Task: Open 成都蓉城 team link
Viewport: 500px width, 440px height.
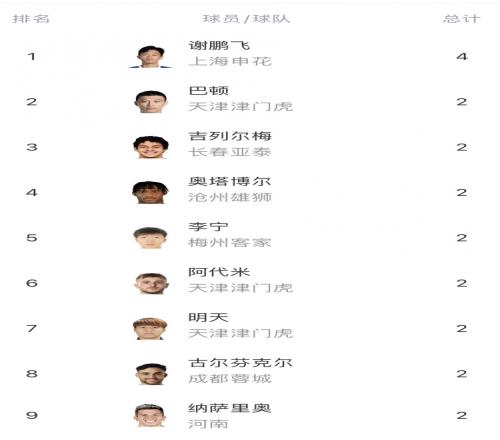Action: click(x=230, y=379)
